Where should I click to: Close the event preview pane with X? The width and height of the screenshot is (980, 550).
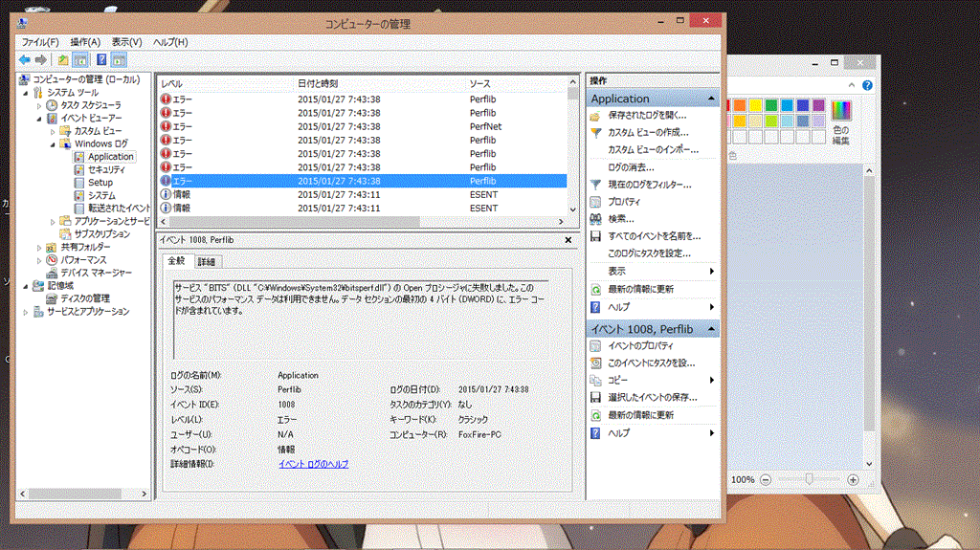click(568, 240)
